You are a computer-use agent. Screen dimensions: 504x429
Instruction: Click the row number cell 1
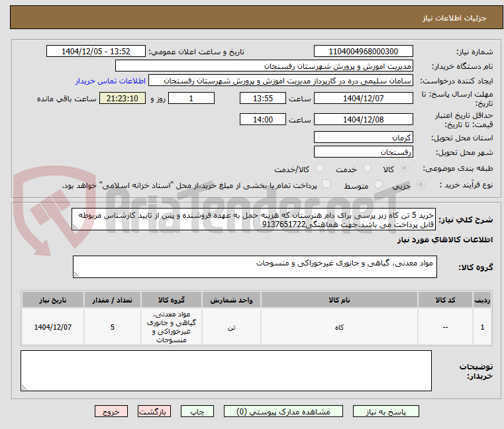(482, 327)
